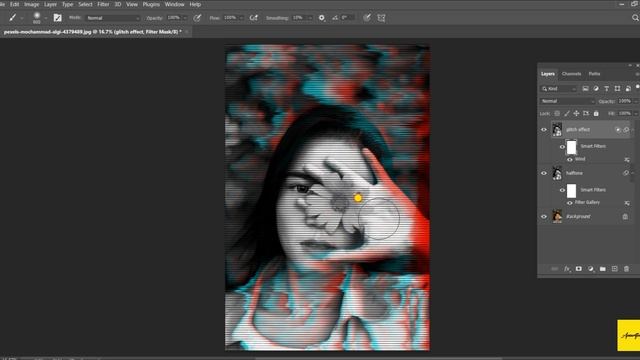Click the layer Fill value field
640x360 pixels.
624,113
